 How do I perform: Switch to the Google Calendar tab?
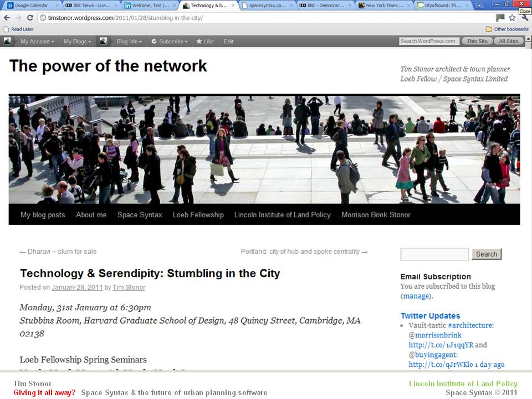coord(29,6)
